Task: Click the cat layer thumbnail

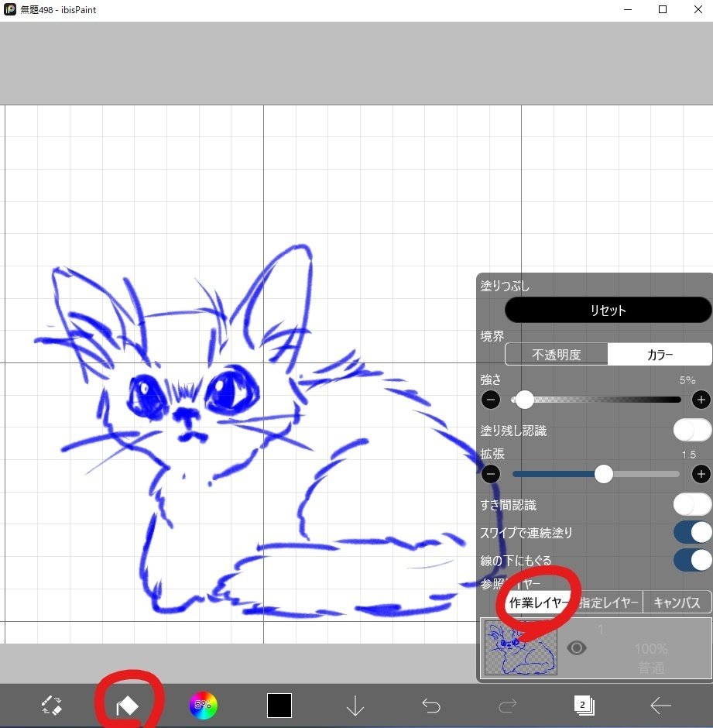Action: pyautogui.click(x=519, y=648)
